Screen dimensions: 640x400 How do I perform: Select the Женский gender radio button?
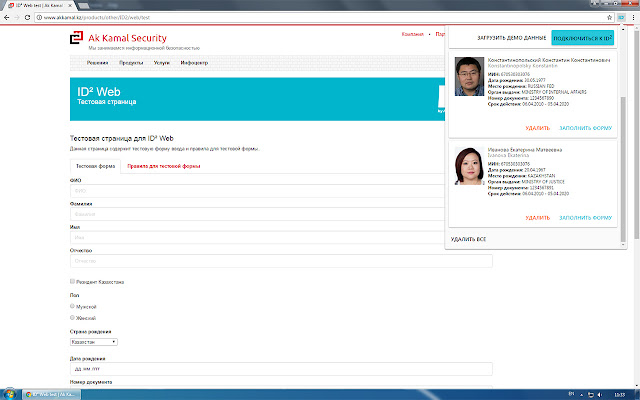[73, 317]
